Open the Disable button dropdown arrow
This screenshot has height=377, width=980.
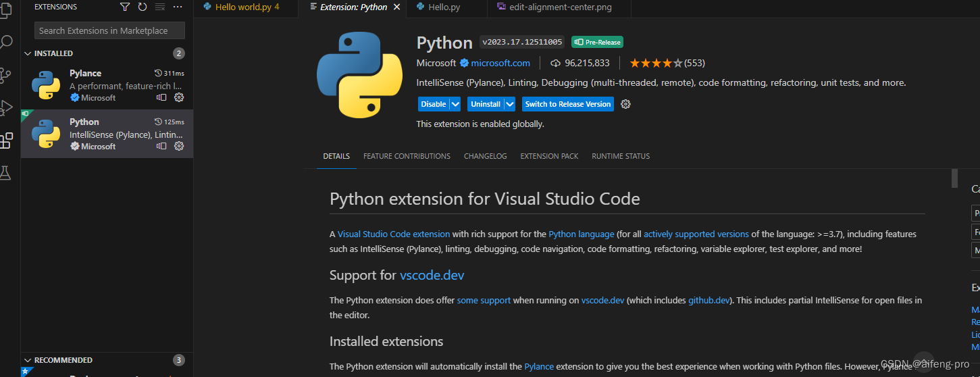click(x=455, y=104)
